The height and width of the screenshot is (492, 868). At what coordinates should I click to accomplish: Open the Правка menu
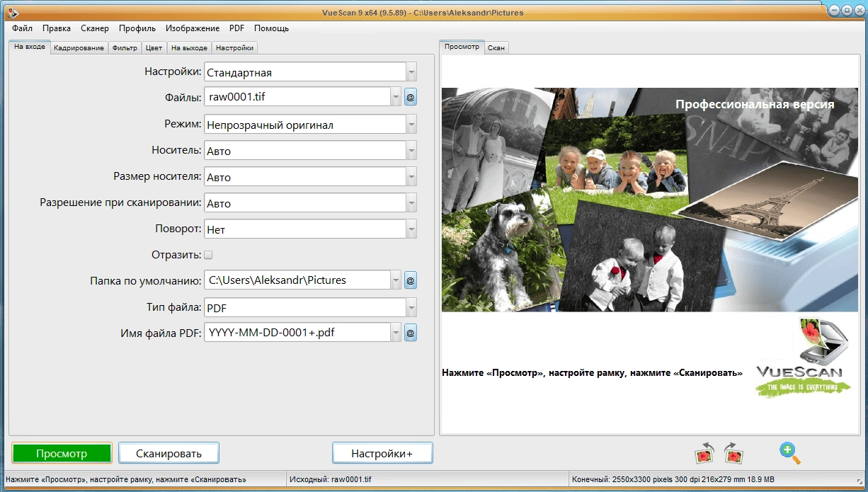click(x=57, y=28)
